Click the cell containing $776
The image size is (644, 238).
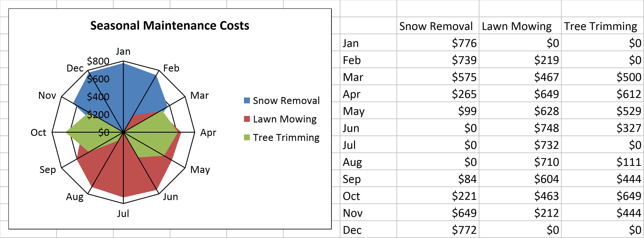point(437,43)
